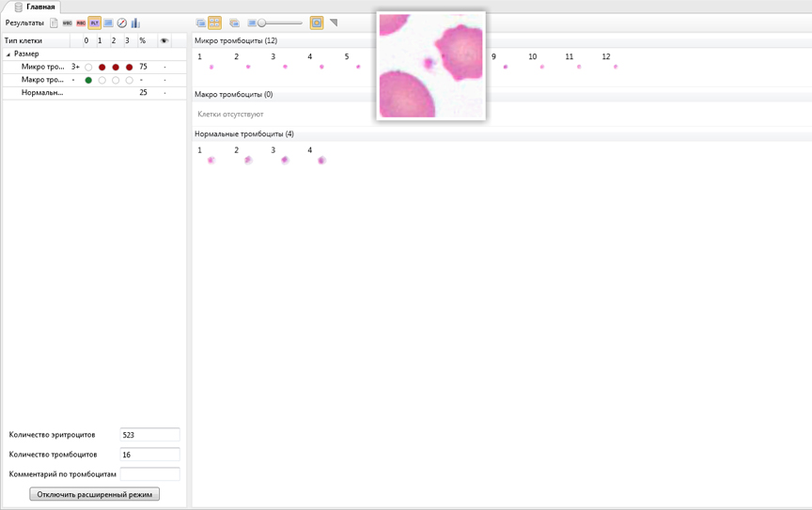
Task: Open the report document icon
Action: pos(54,23)
